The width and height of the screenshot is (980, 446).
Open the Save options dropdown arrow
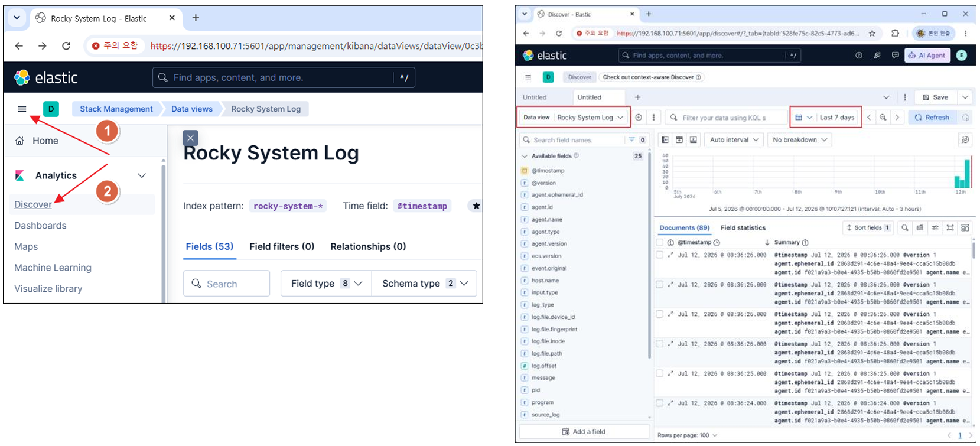coord(965,97)
